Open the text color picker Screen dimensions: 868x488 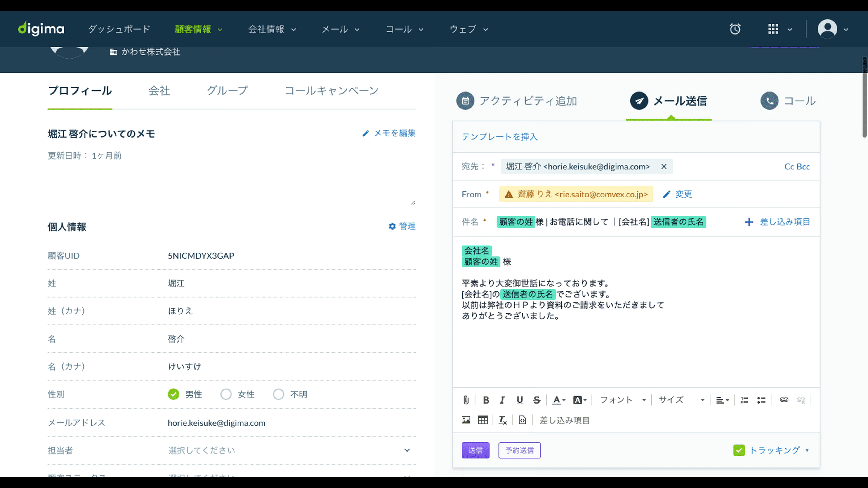pos(559,400)
